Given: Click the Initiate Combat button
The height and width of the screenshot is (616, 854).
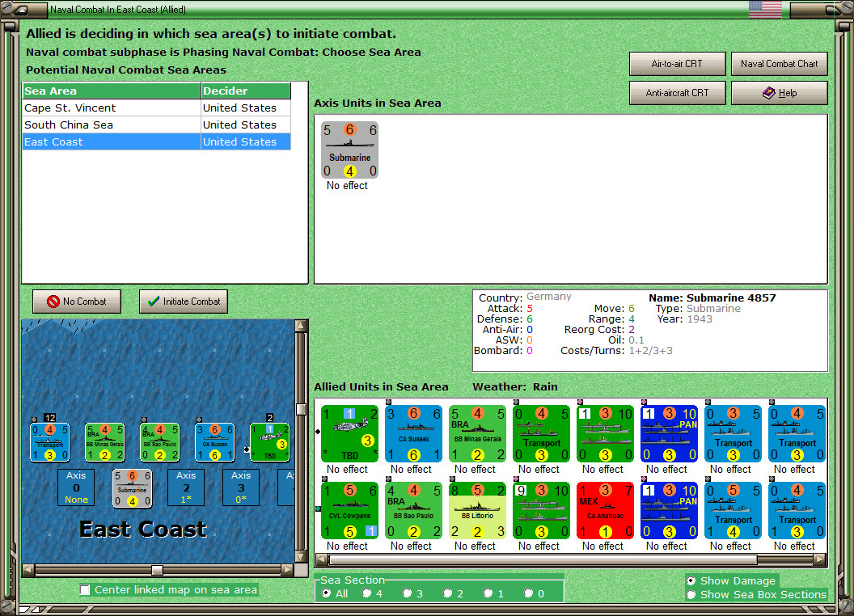Looking at the screenshot, I should coord(184,302).
